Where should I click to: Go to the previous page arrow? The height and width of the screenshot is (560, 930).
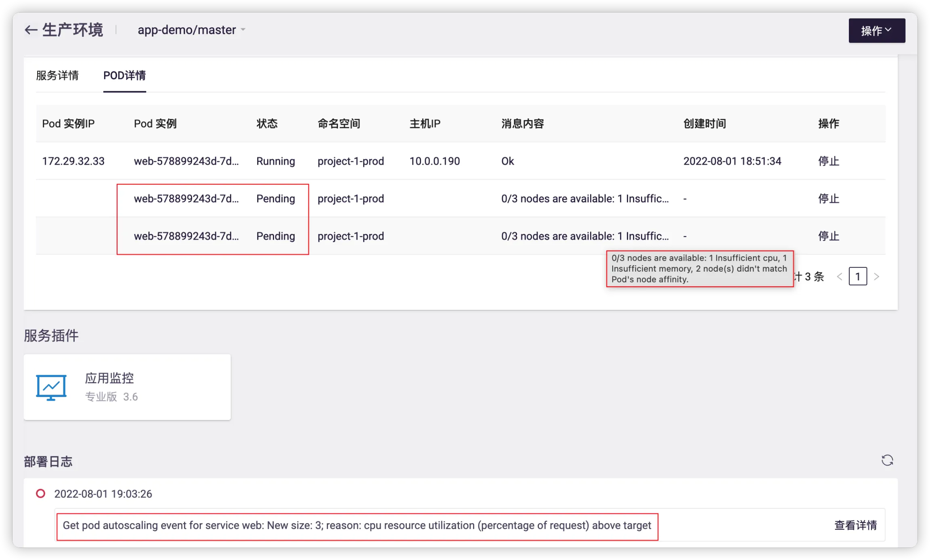[x=840, y=277]
